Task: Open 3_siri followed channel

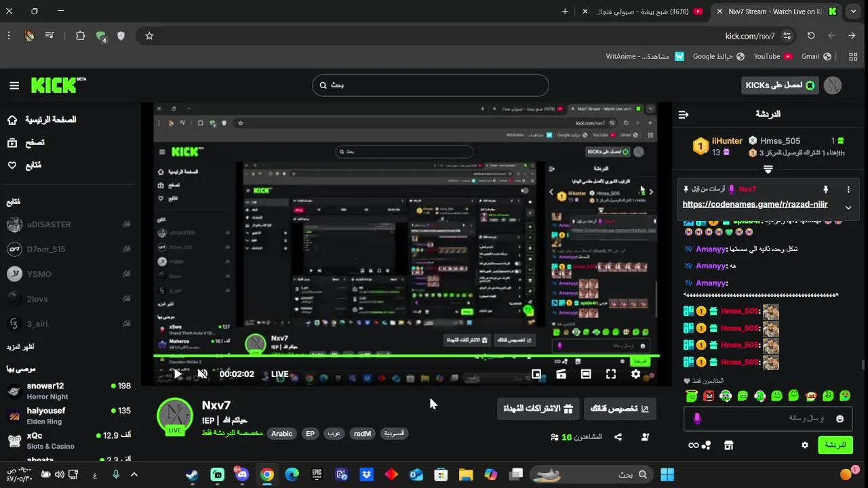Action: pyautogui.click(x=68, y=324)
